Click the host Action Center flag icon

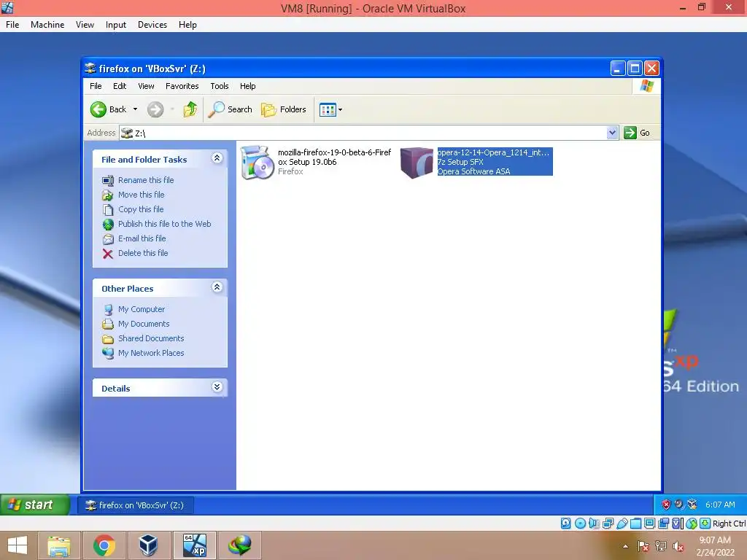click(x=643, y=546)
